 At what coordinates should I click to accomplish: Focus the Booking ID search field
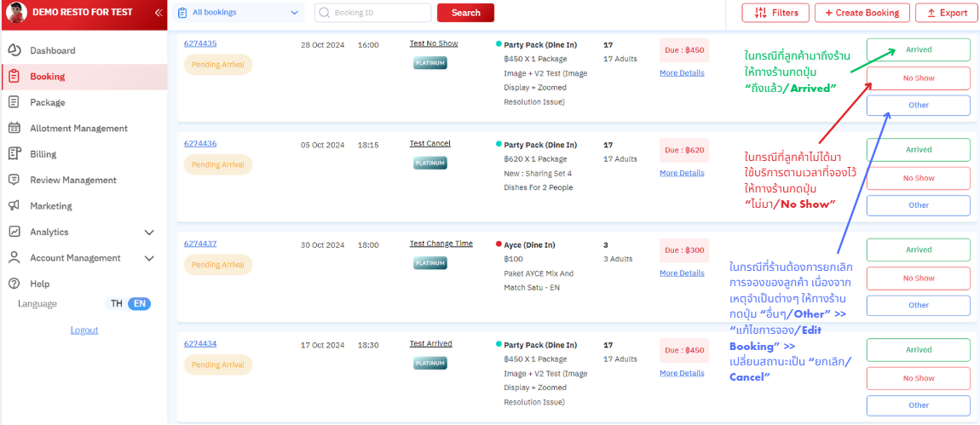pos(372,13)
